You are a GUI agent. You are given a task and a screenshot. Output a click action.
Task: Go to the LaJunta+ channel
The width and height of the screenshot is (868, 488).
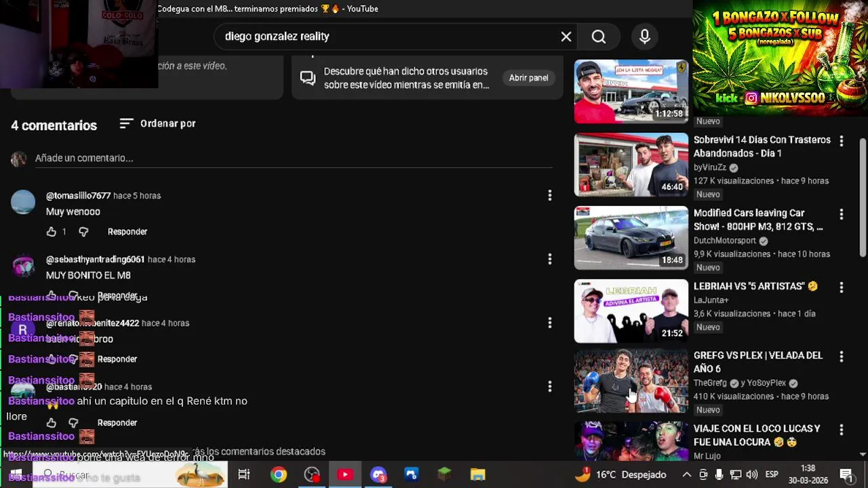(x=711, y=300)
